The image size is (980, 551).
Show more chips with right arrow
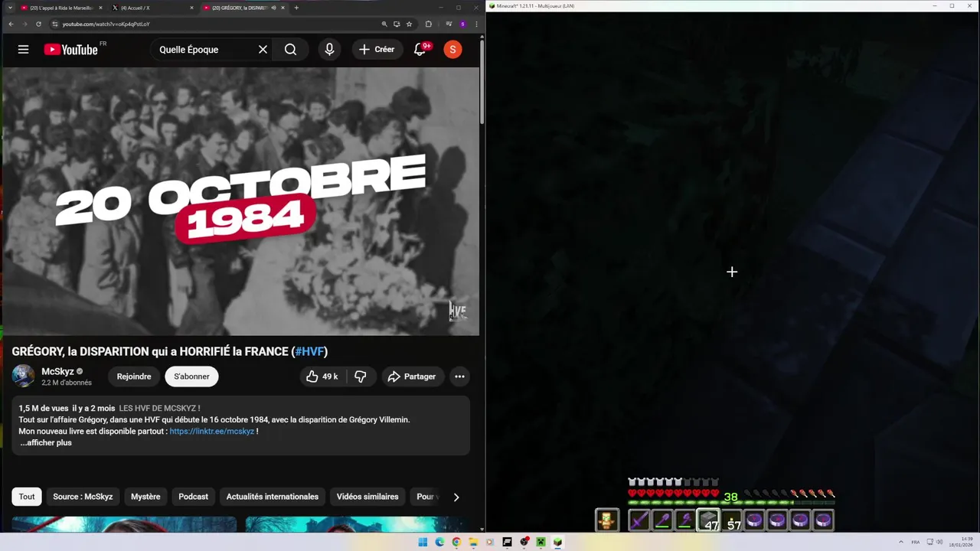456,497
